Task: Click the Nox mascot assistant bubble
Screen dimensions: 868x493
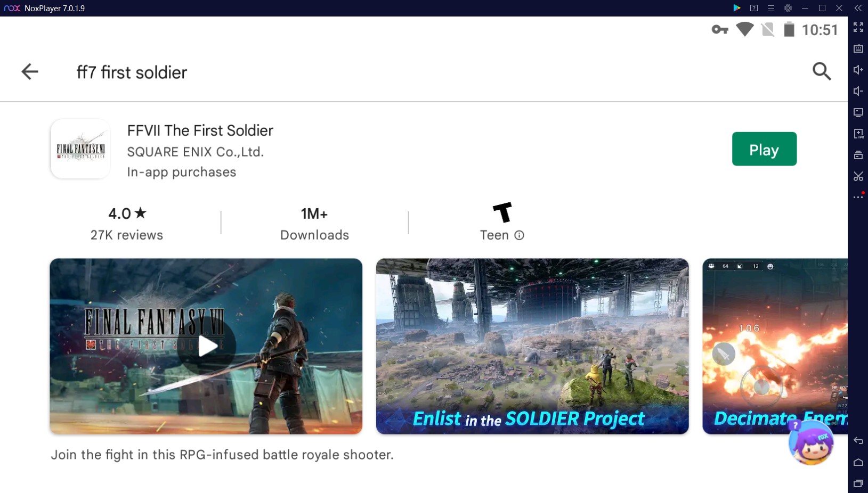Action: coord(811,442)
